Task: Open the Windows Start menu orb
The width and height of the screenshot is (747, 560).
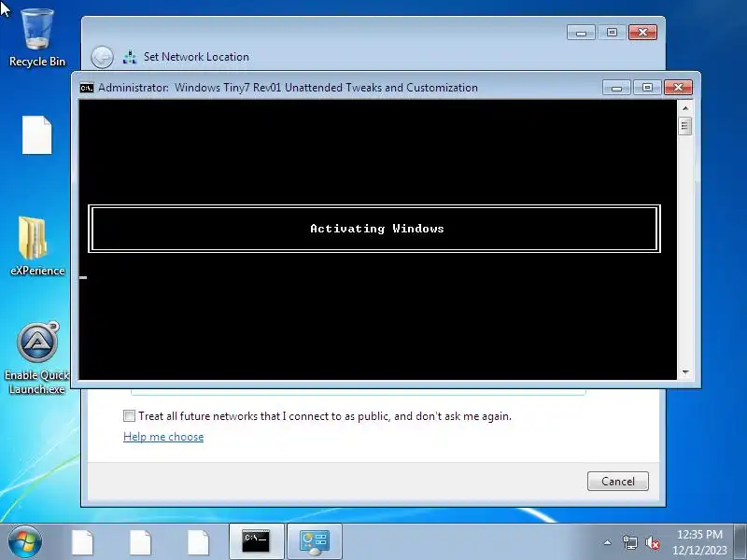Action: pyautogui.click(x=25, y=542)
